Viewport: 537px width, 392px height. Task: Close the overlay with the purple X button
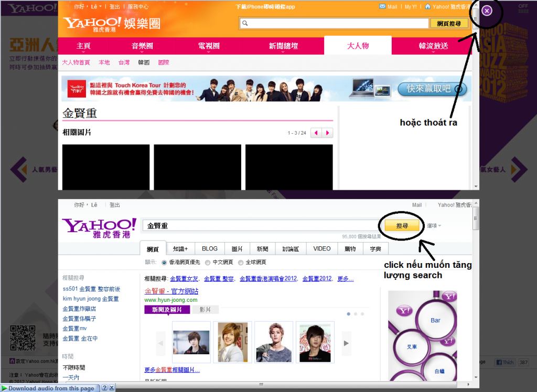[x=487, y=10]
